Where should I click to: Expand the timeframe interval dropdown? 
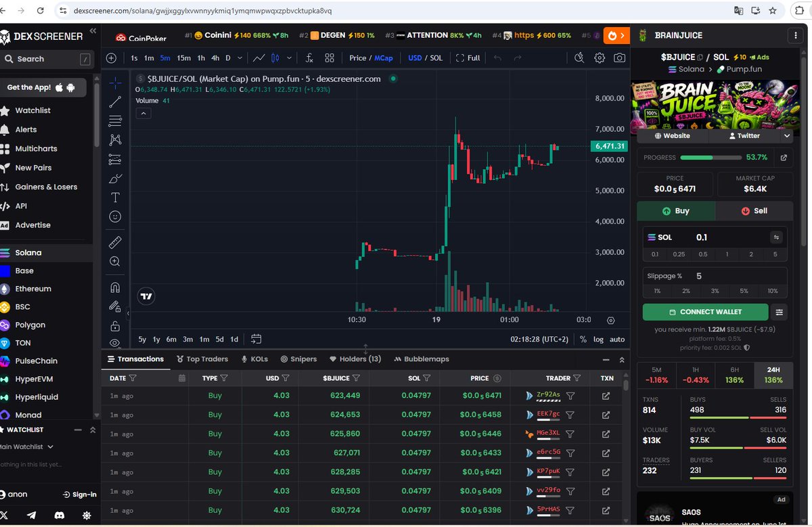(x=241, y=58)
